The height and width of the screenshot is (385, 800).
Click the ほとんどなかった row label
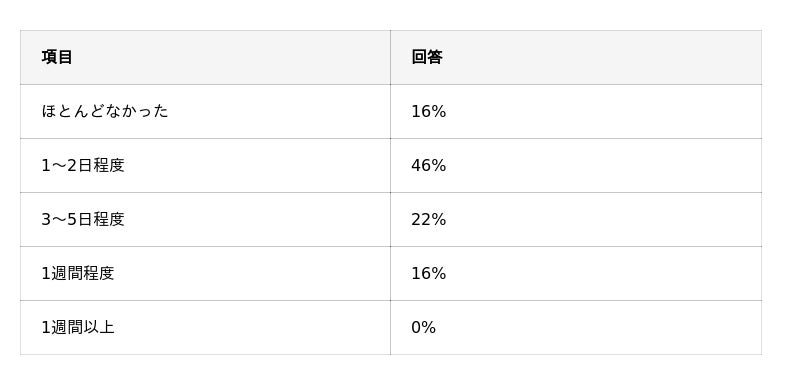point(105,111)
